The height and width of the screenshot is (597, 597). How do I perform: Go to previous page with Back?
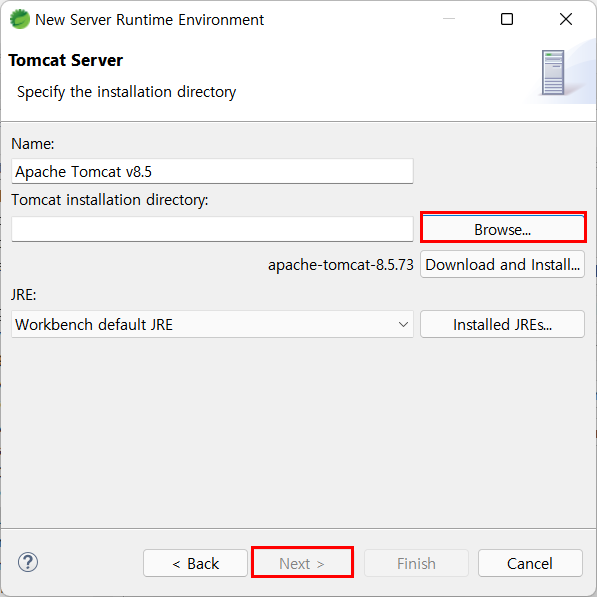point(195,563)
